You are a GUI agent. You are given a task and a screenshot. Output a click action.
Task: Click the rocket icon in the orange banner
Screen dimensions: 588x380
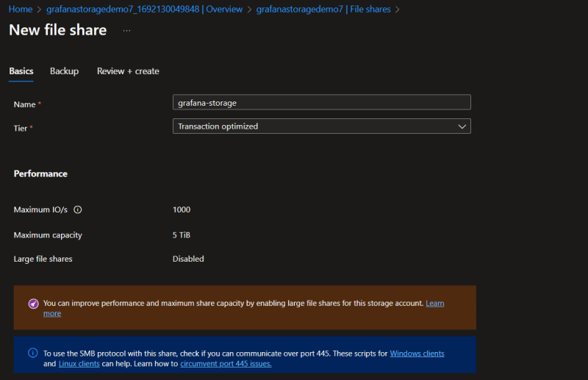[x=33, y=304]
